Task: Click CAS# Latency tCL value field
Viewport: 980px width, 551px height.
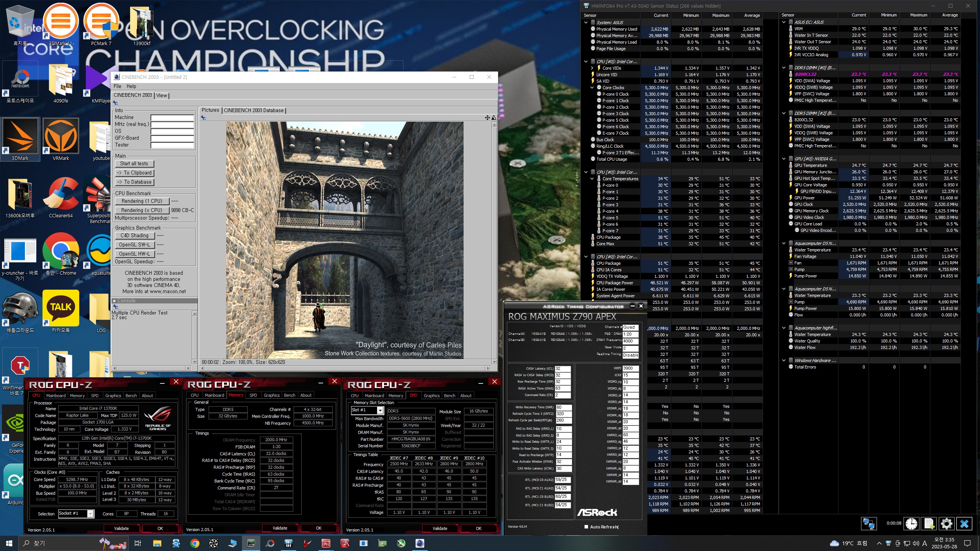Action: coord(563,369)
